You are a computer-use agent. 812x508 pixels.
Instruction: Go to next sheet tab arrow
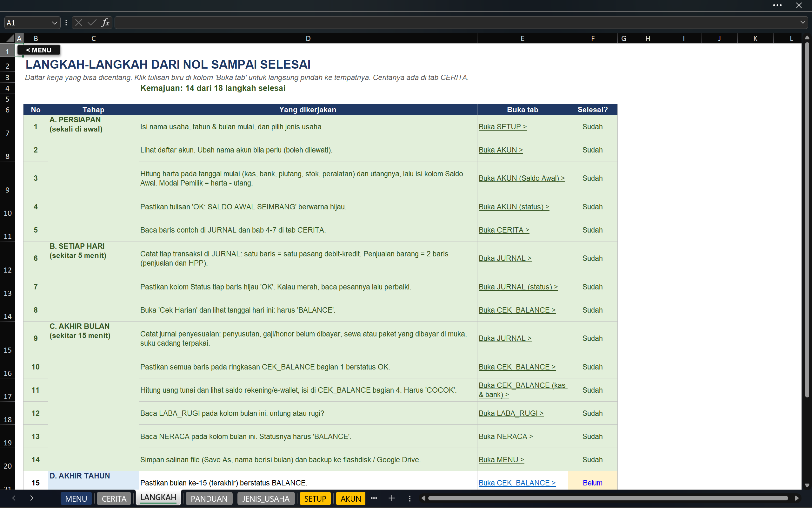tap(31, 498)
